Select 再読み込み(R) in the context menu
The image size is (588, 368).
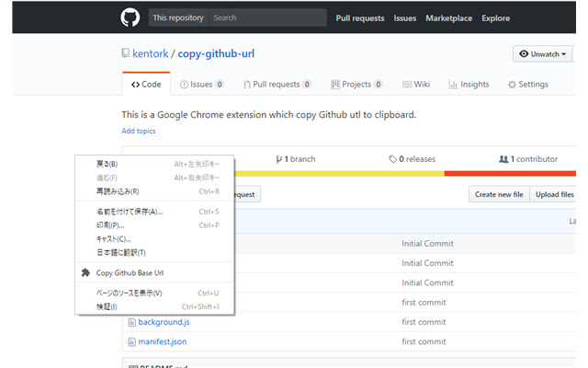[x=154, y=191]
